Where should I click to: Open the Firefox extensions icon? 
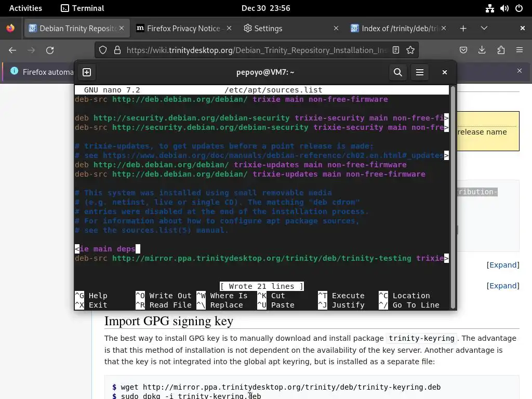pyautogui.click(x=501, y=50)
